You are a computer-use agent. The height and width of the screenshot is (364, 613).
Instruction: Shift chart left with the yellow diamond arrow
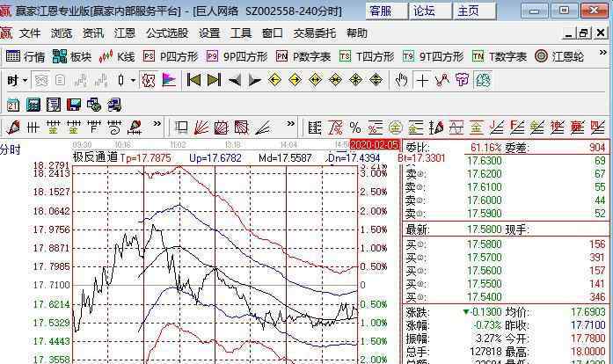pyautogui.click(x=274, y=80)
